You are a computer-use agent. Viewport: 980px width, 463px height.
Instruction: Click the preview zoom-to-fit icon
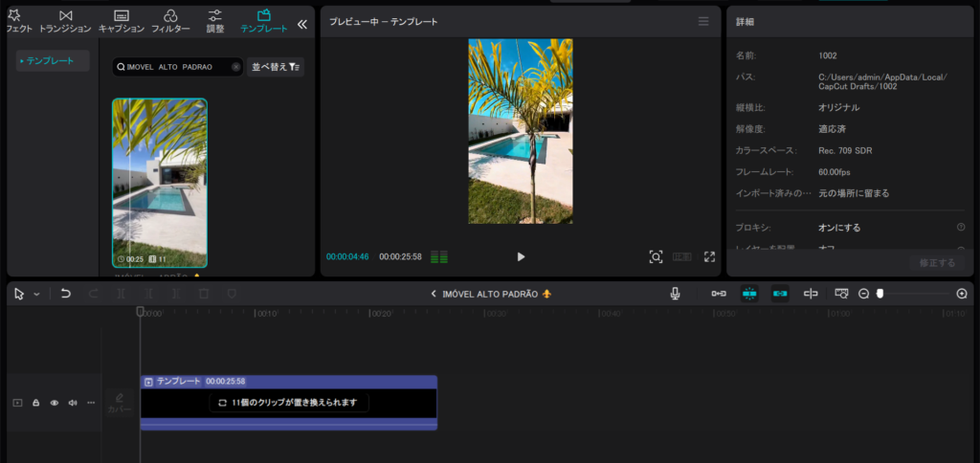[655, 256]
